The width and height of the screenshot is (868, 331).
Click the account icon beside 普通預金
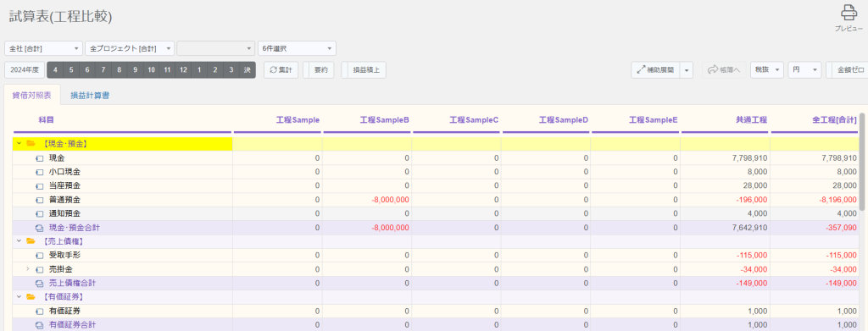(x=39, y=200)
